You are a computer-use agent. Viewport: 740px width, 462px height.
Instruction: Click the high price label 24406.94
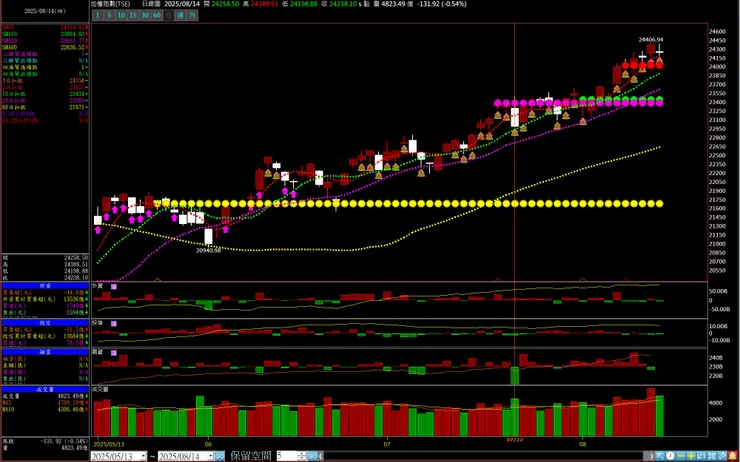pyautogui.click(x=651, y=40)
